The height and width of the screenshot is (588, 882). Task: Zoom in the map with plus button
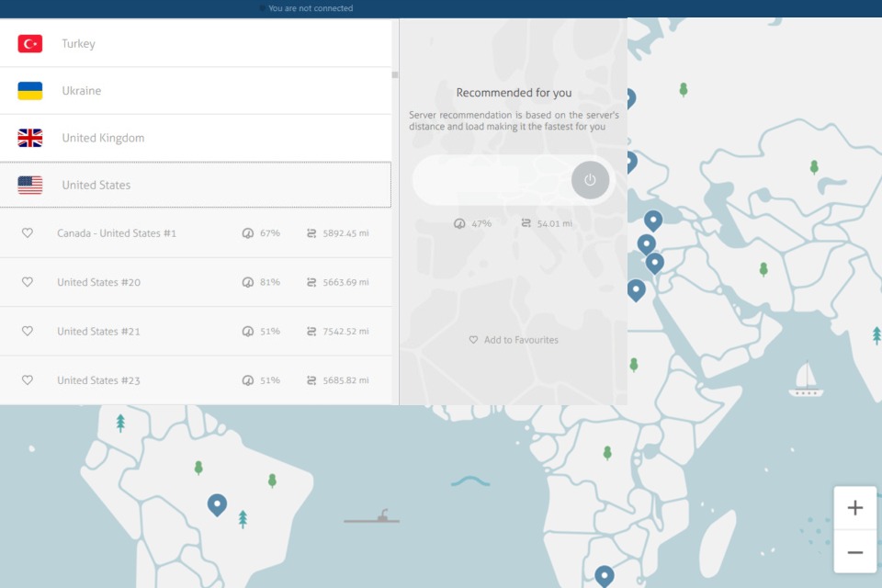(854, 508)
